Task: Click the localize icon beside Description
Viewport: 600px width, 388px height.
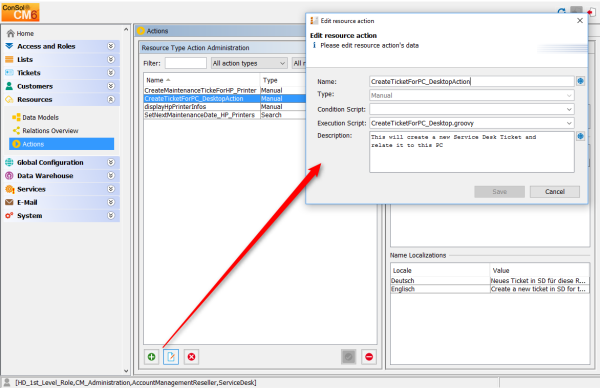Action: [x=580, y=136]
